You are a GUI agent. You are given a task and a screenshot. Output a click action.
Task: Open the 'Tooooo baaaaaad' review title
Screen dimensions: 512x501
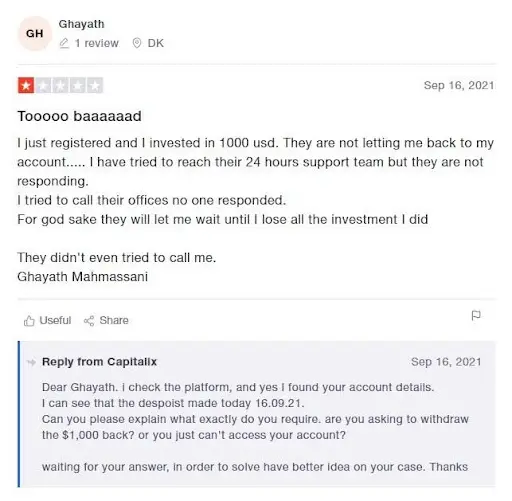[79, 116]
